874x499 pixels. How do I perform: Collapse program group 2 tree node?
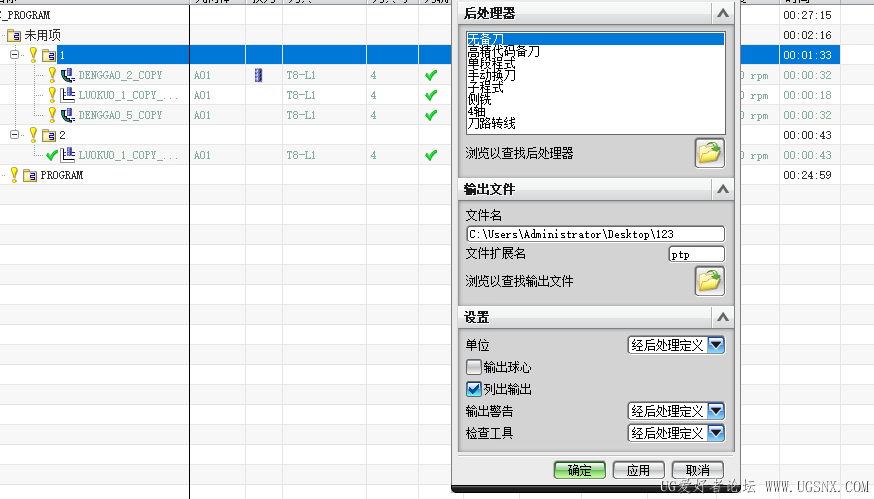[x=14, y=134]
